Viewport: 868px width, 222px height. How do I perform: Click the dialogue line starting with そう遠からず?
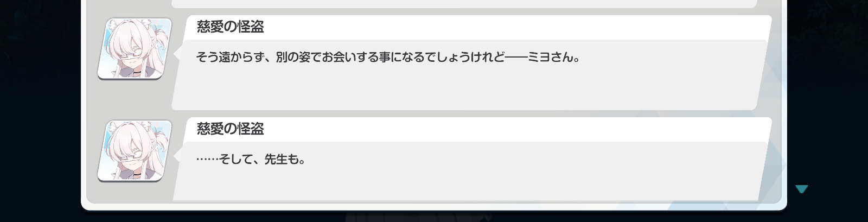pos(388,57)
